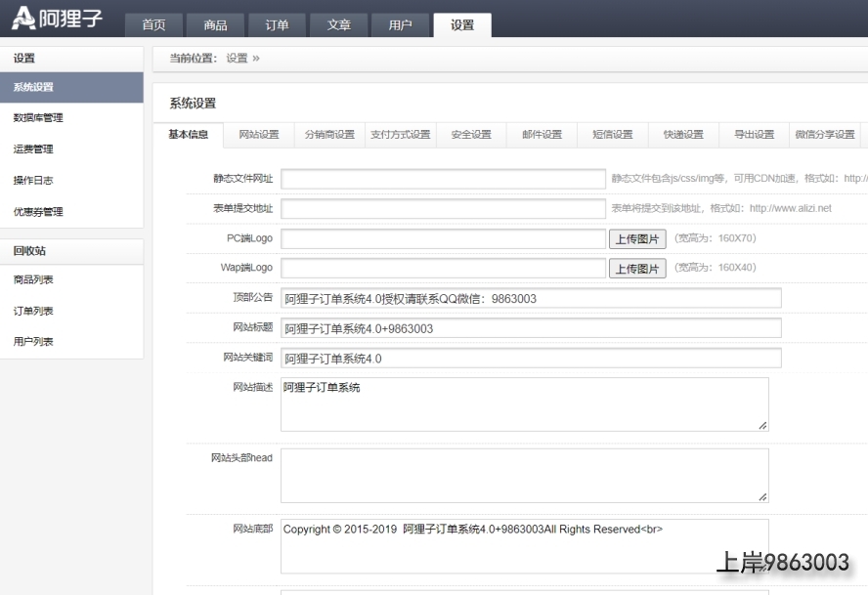Open 运费管理 from the sidebar
Screen dimensions: 868x595
(33, 149)
